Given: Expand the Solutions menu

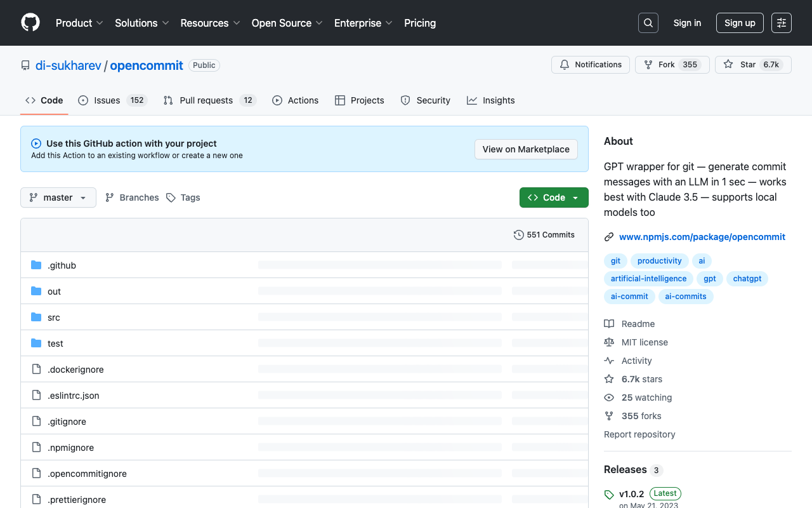Looking at the screenshot, I should tap(142, 23).
